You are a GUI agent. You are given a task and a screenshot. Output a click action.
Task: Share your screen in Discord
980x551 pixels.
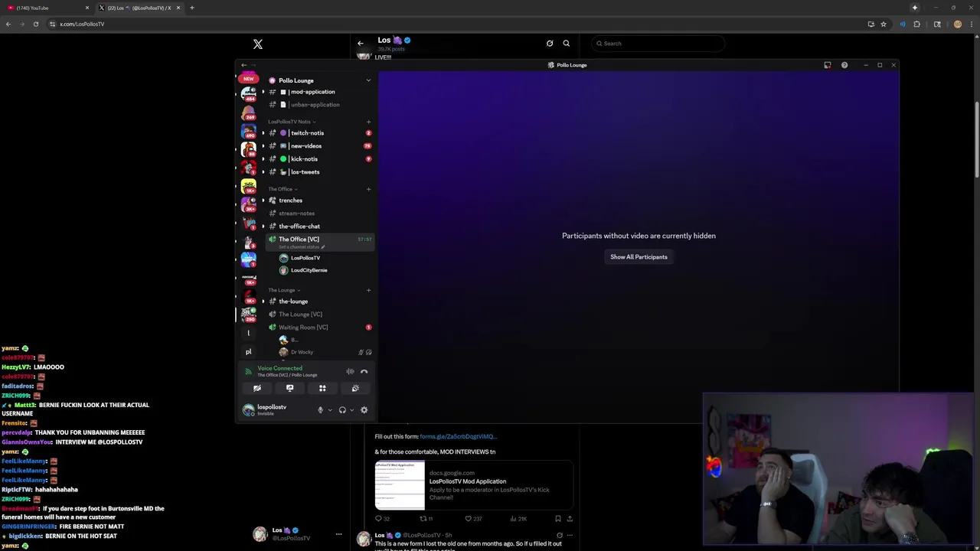pyautogui.click(x=289, y=388)
